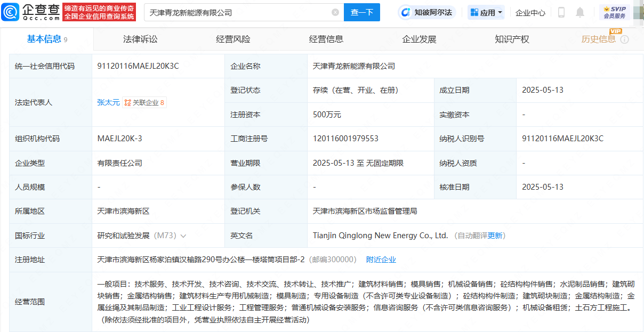Expand the 国标行业 classification dropdown
This screenshot has height=332, width=644.
click(x=184, y=235)
